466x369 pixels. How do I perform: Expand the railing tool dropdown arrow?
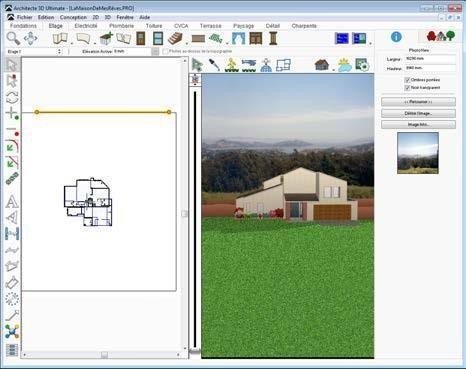pyautogui.click(x=227, y=44)
